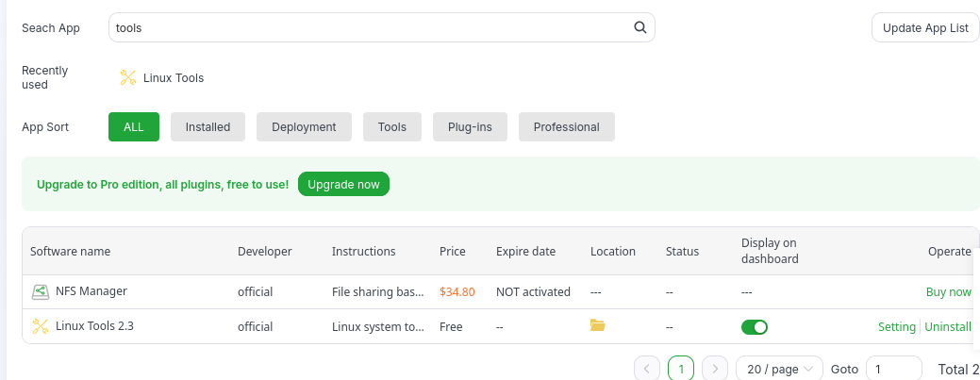Screen dimensions: 980x380
Task: Switch to Deployment category
Action: [x=304, y=126]
